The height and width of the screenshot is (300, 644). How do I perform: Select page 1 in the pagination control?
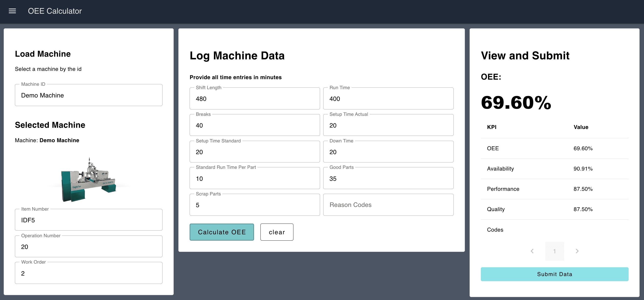click(x=555, y=251)
